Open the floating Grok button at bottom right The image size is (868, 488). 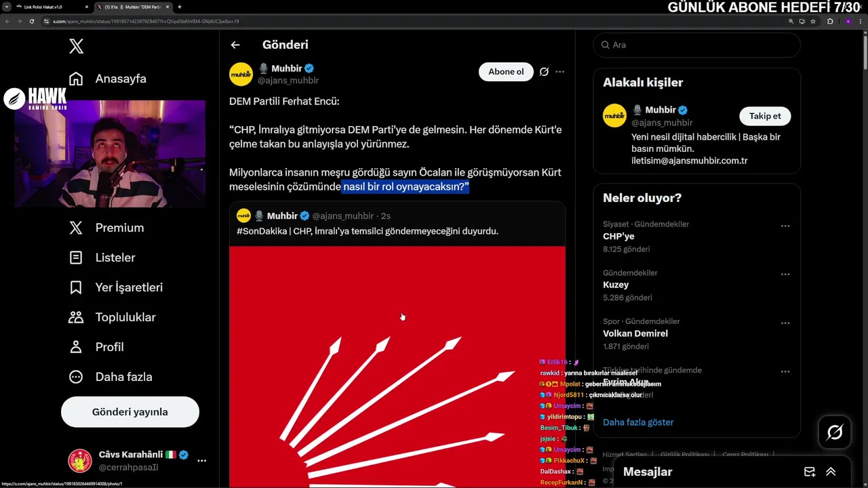[x=835, y=432]
